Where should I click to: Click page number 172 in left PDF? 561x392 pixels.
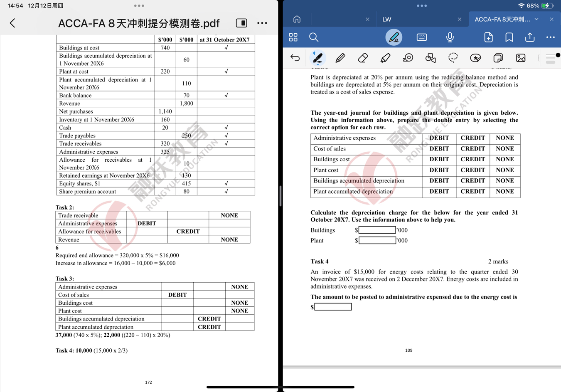click(148, 382)
